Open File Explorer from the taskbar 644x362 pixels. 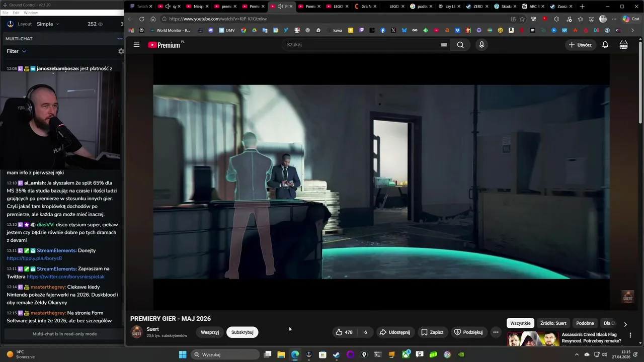click(x=281, y=354)
